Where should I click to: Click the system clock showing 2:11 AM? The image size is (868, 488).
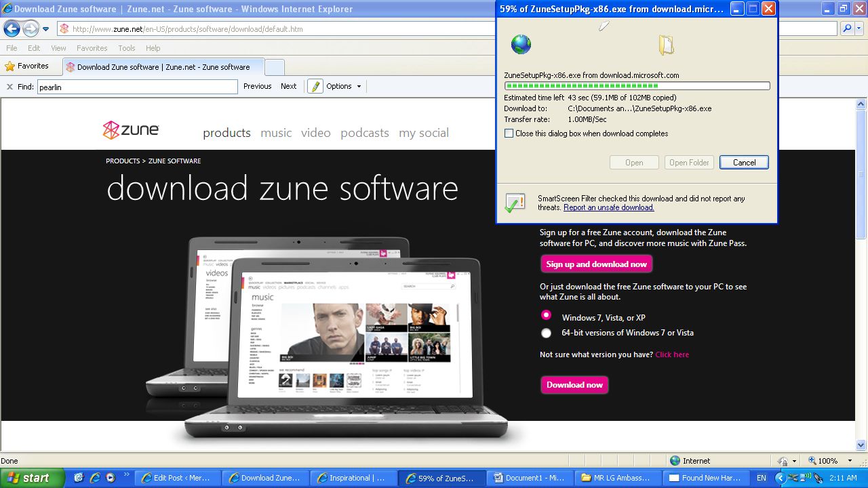click(x=843, y=478)
